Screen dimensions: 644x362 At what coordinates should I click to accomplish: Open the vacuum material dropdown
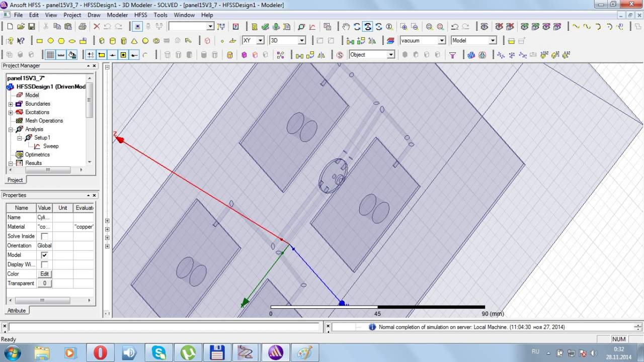442,40
